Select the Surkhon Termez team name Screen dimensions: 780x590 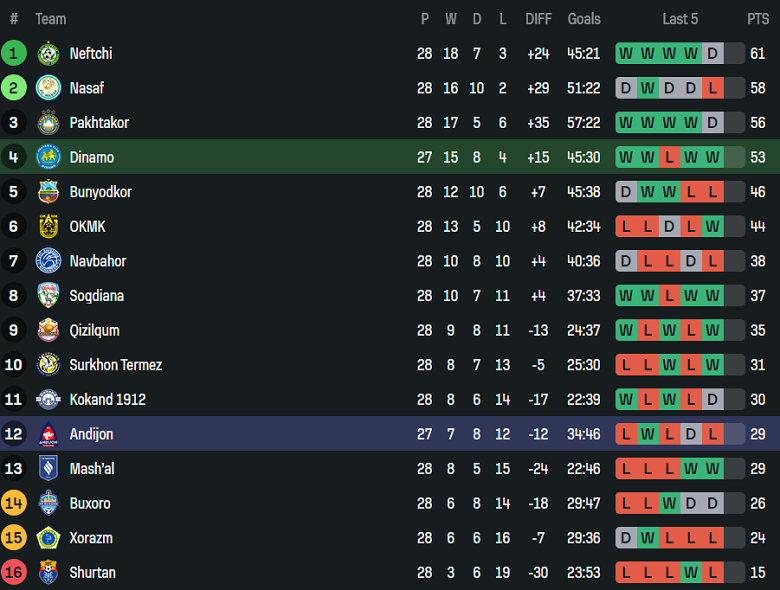click(x=115, y=365)
